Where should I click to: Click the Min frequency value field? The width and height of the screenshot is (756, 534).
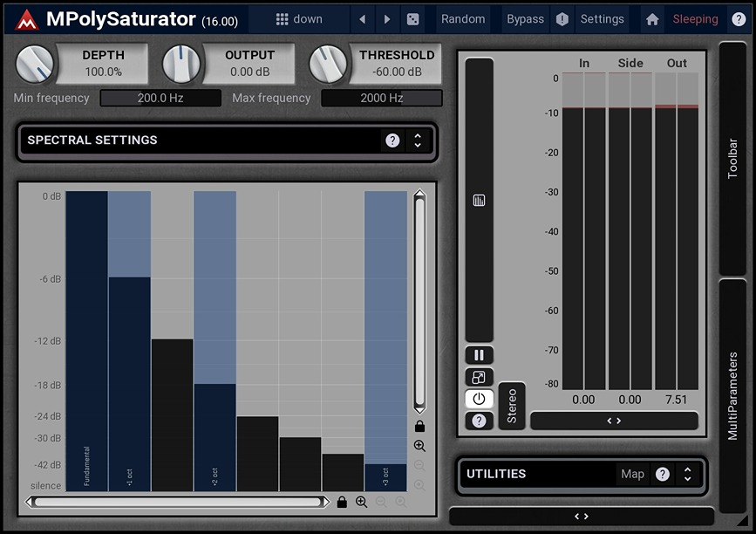point(160,98)
